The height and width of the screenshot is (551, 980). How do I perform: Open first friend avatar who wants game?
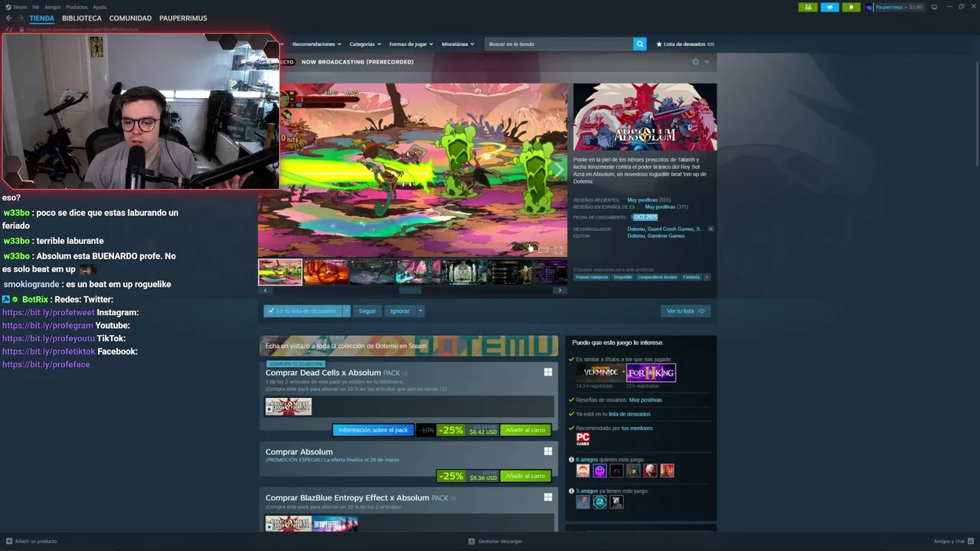click(583, 471)
